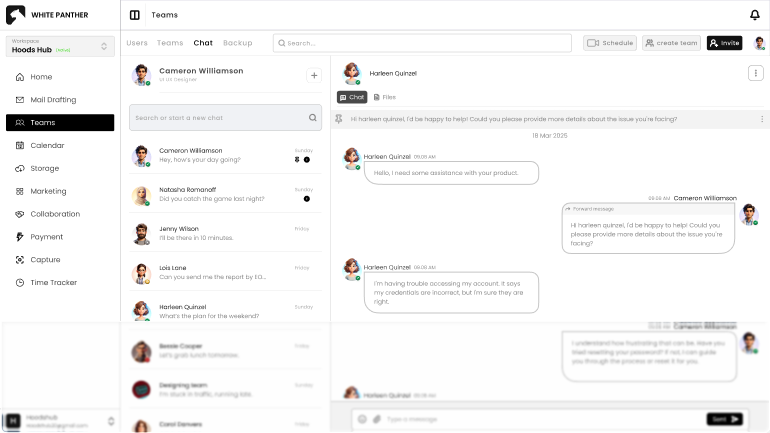Open Time Tracker in sidebar
770x433 pixels.
pos(53,283)
